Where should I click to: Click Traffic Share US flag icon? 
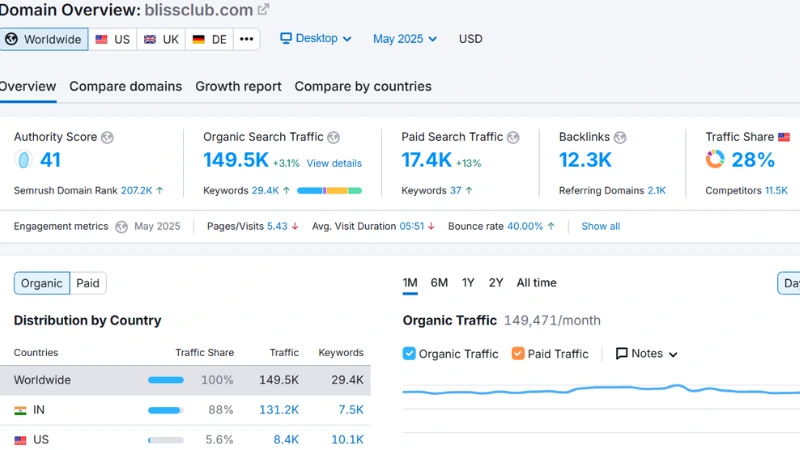[784, 137]
